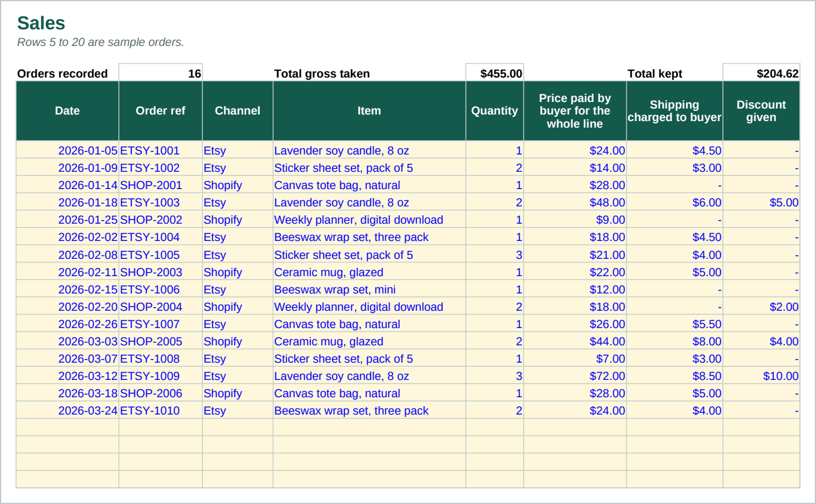Select order ref ETSY-1005
Image resolution: width=816 pixels, height=504 pixels.
(161, 255)
